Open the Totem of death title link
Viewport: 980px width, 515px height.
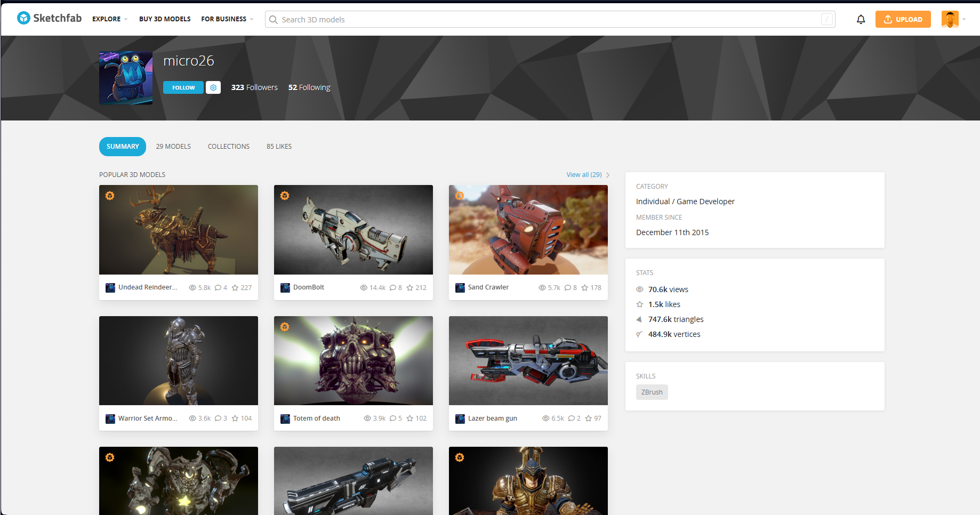(317, 419)
